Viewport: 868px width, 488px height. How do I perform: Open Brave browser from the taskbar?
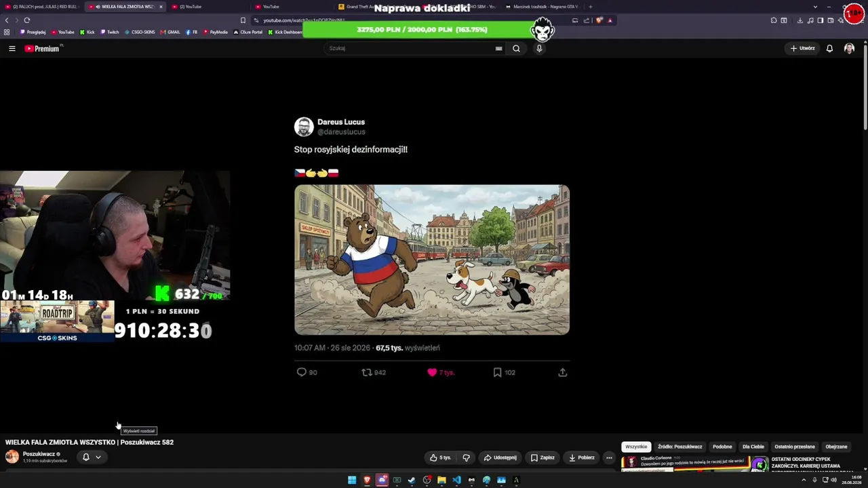tap(367, 480)
